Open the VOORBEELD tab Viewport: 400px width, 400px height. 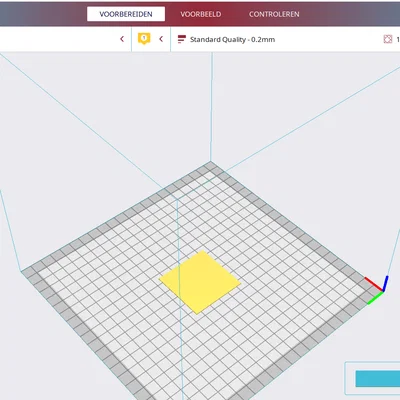(x=201, y=14)
